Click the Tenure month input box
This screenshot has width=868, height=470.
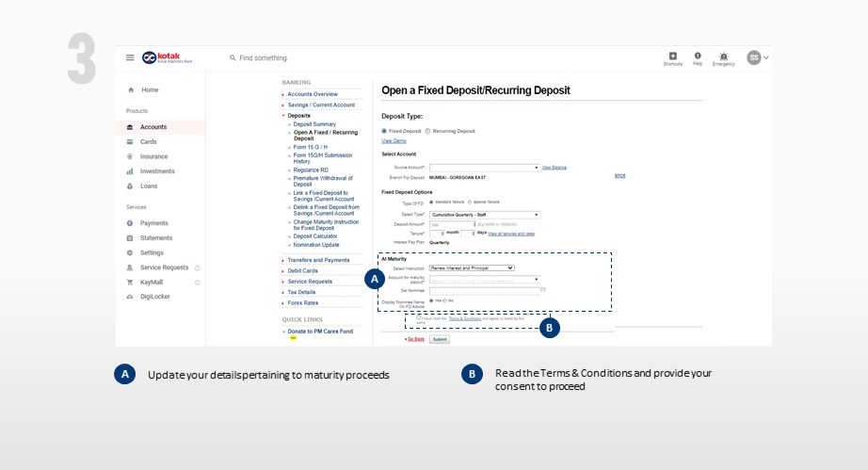coord(438,234)
